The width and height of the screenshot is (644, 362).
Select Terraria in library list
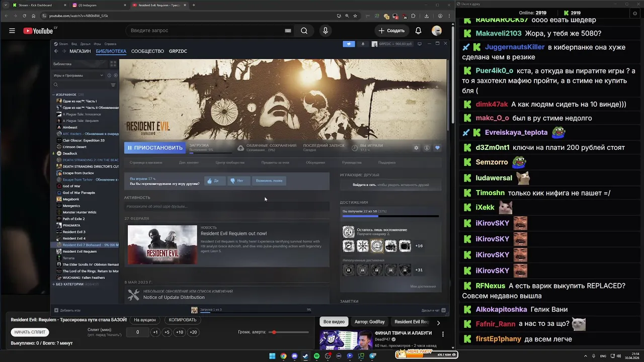[68, 258]
